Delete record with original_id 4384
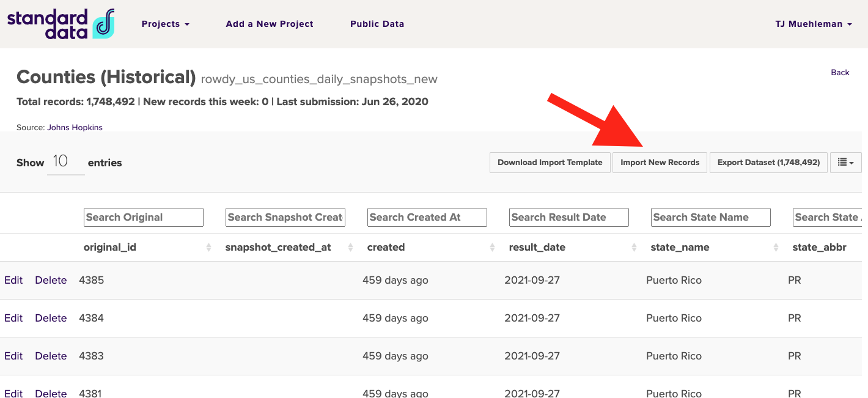This screenshot has width=868, height=398. click(51, 319)
